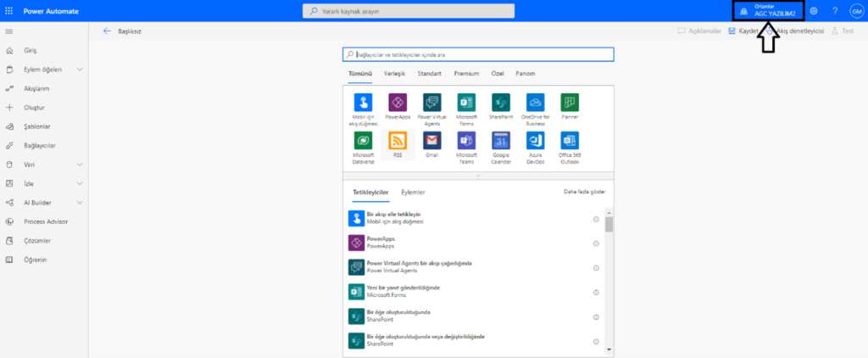
Task: Select the Microsoft Dataverse connector icon
Action: [363, 141]
